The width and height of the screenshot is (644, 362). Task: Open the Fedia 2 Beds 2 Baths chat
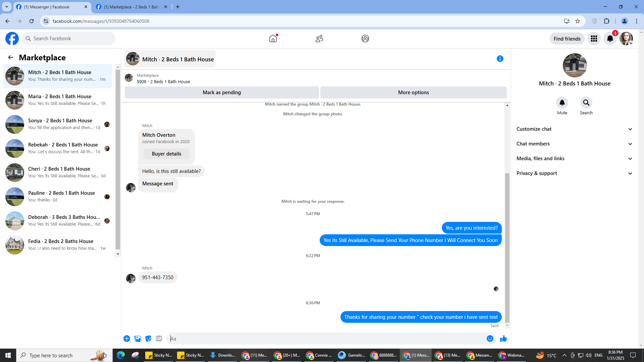[58, 245]
